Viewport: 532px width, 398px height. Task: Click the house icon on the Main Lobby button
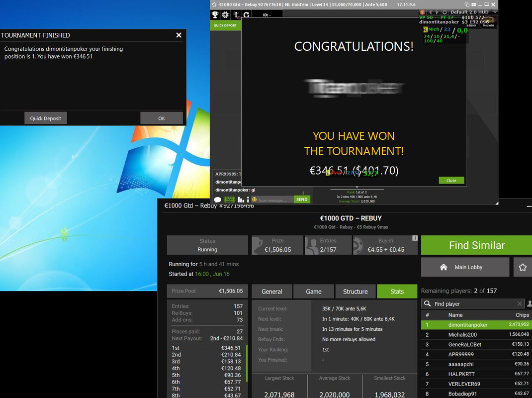tap(443, 267)
